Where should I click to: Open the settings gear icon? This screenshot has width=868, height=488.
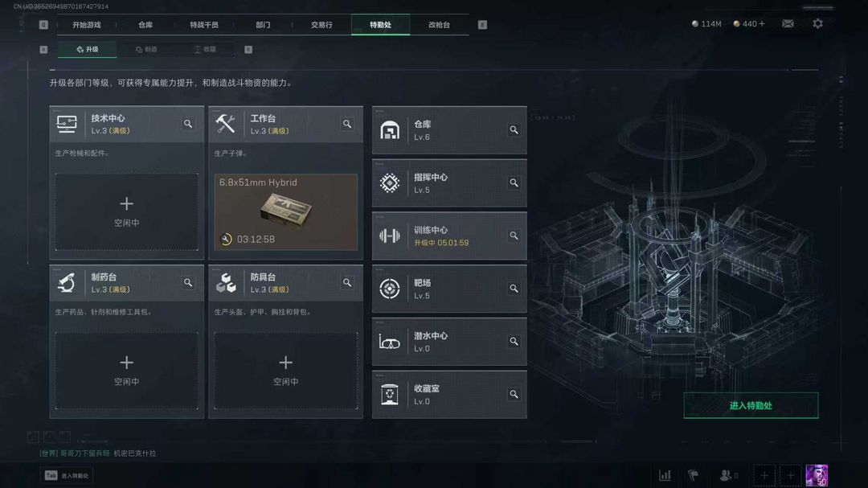pyautogui.click(x=817, y=24)
